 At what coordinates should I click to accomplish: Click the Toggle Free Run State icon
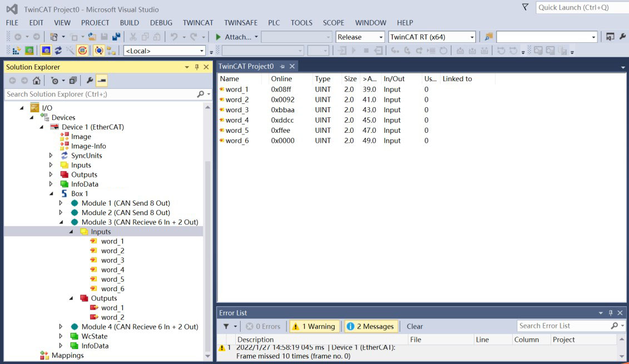(x=83, y=51)
